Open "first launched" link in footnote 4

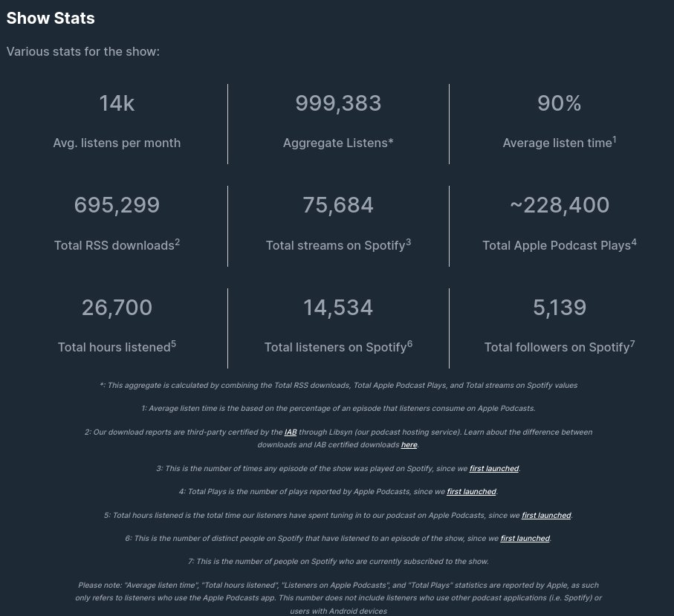tap(471, 491)
